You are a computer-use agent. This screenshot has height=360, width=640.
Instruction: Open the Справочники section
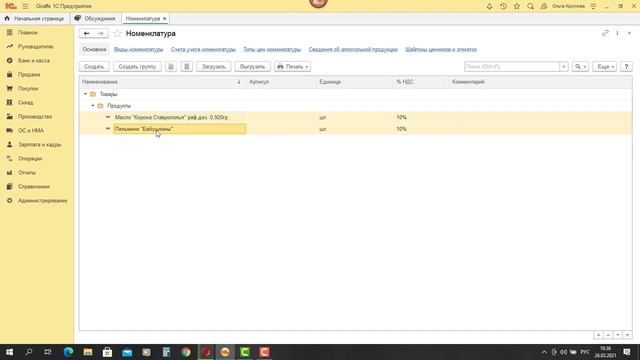(34, 187)
